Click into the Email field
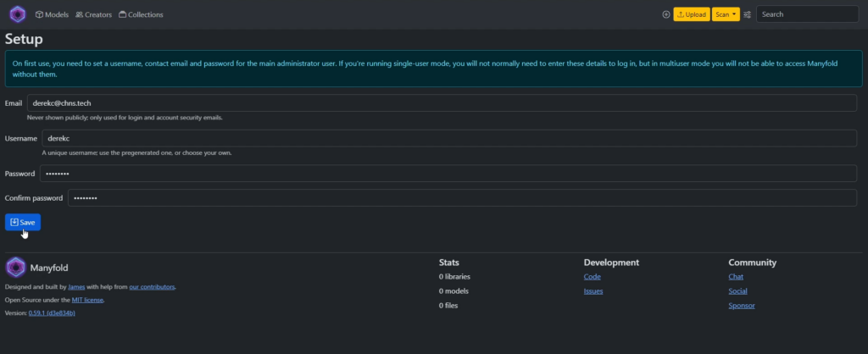 click(442, 102)
